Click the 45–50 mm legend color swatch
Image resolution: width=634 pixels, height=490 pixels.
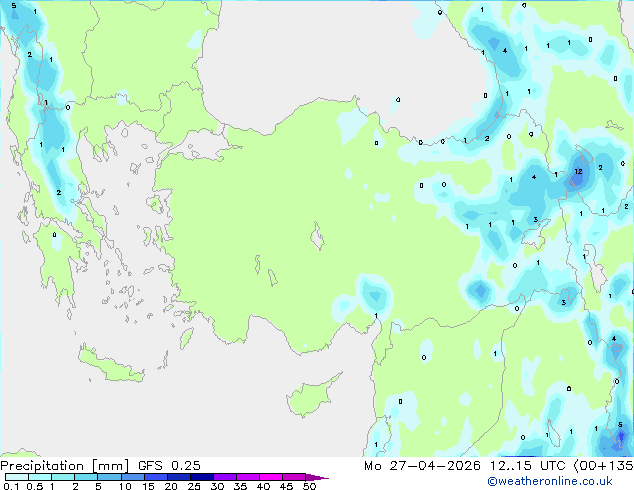click(294, 477)
